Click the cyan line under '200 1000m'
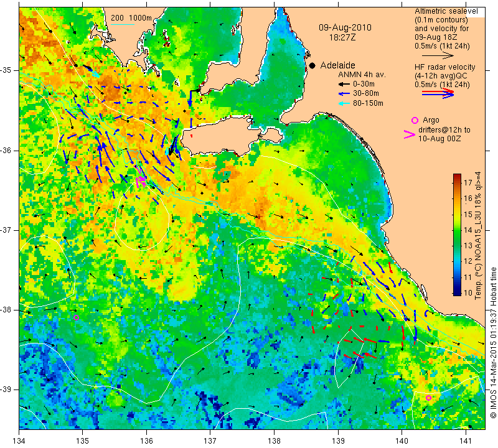This screenshot has height=448, width=498. tap(123, 24)
